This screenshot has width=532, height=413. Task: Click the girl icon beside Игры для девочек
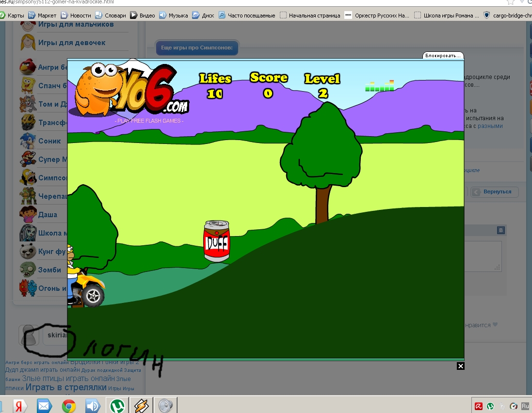tap(28, 42)
